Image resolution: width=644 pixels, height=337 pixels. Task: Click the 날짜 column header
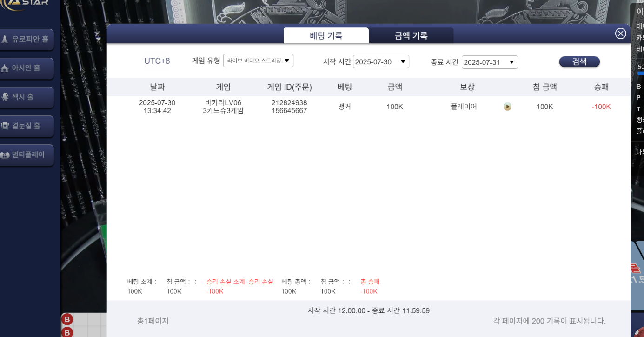(x=157, y=87)
